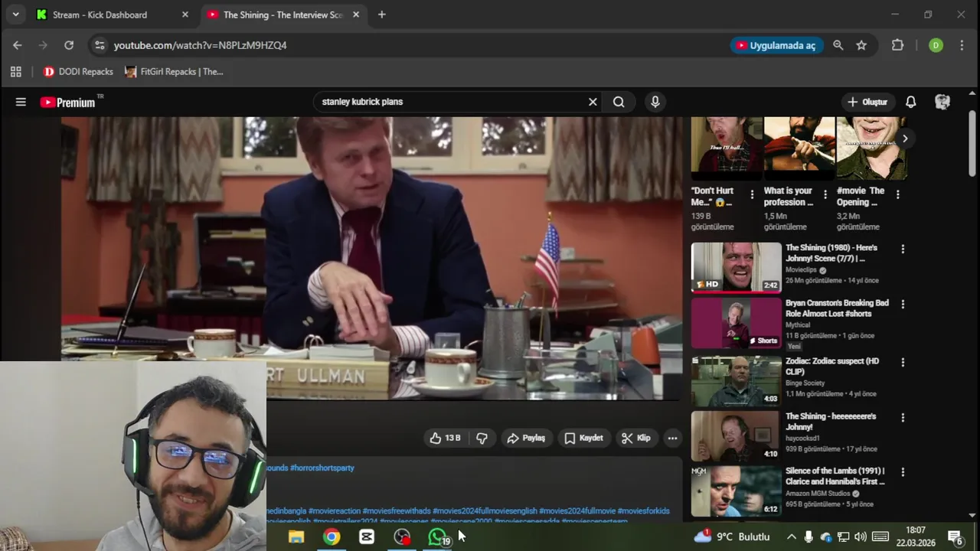Screen dimensions: 980x551
Task: Open weather widget 9°C Bulutlu
Action: point(731,537)
